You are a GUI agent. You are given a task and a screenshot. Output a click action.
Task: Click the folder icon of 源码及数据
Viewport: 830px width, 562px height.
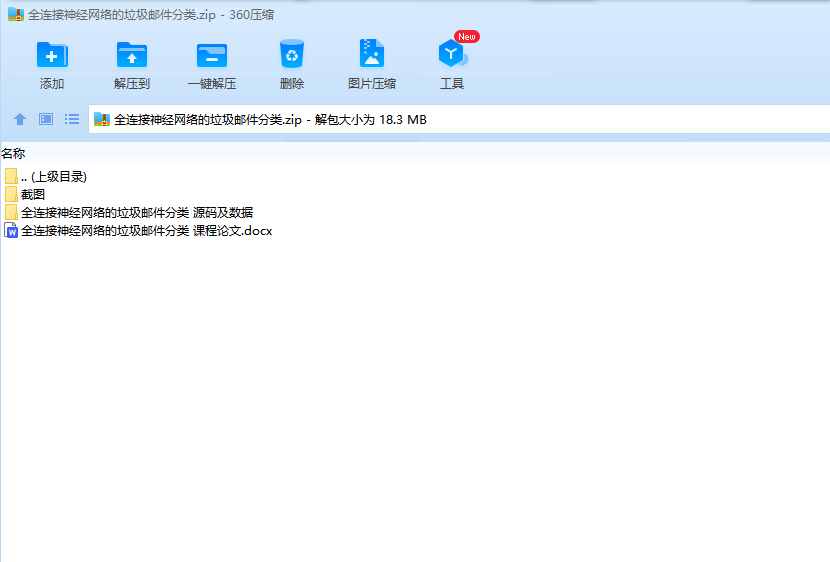click(x=11, y=213)
